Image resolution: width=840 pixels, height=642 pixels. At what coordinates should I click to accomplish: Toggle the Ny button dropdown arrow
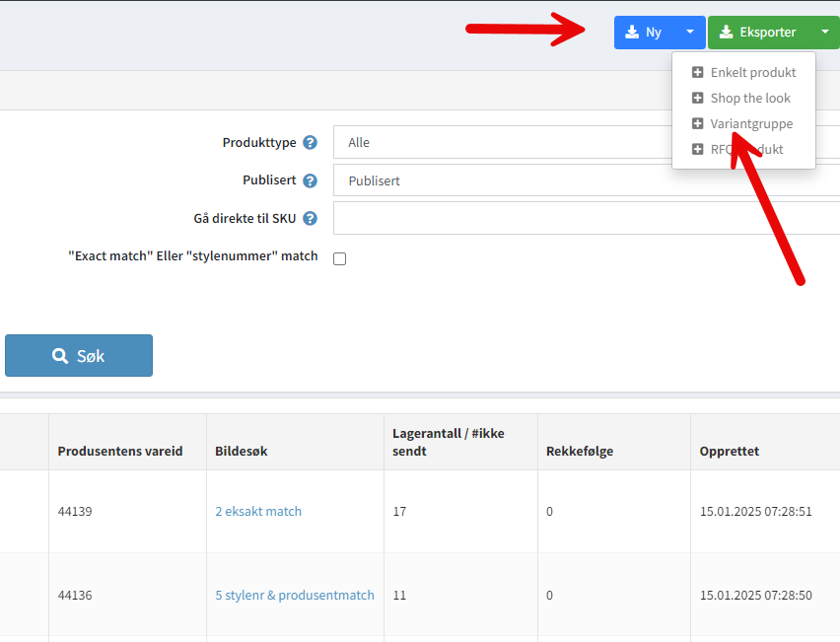coord(690,33)
